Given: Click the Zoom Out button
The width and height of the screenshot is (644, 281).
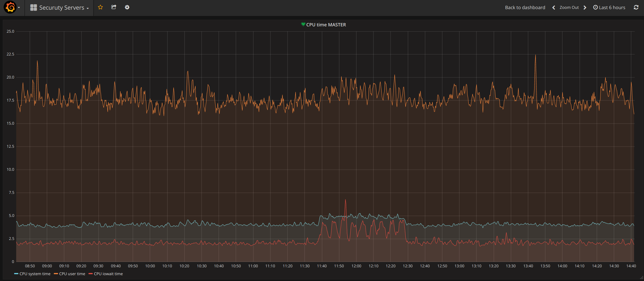Looking at the screenshot, I should (569, 8).
